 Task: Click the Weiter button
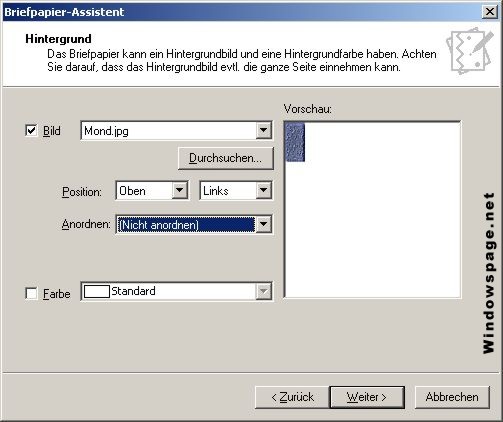tap(367, 397)
